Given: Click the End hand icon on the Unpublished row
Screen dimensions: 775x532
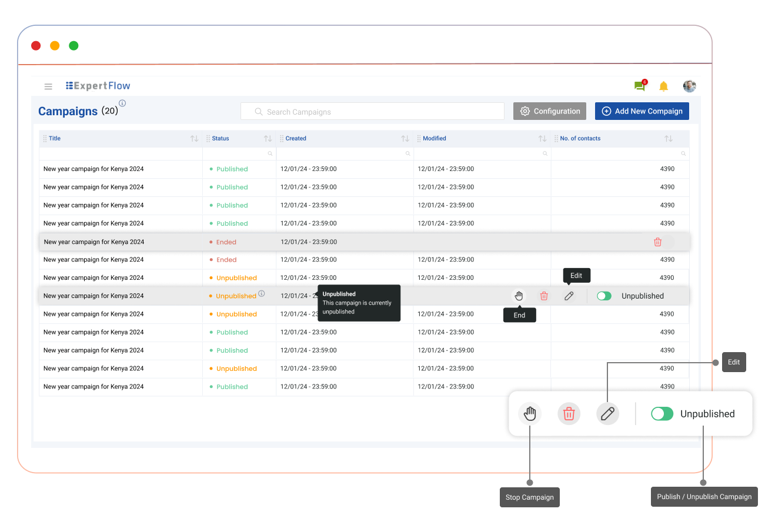Looking at the screenshot, I should (x=519, y=296).
